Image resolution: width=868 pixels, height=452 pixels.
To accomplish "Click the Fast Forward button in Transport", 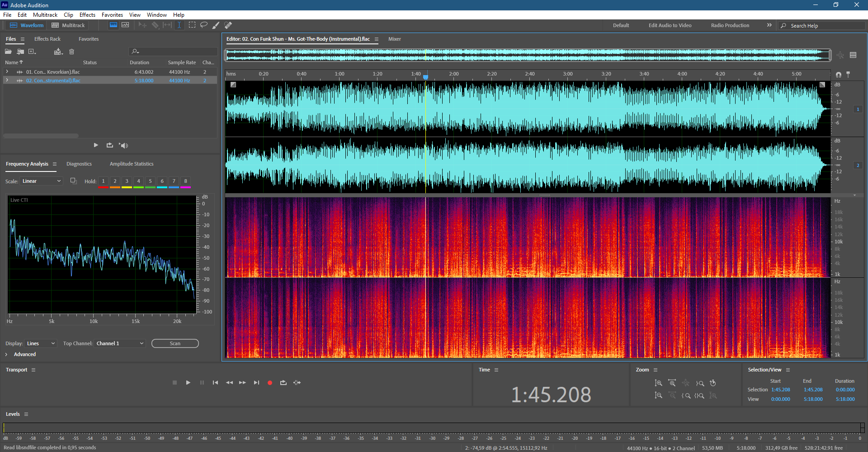I will pos(243,383).
